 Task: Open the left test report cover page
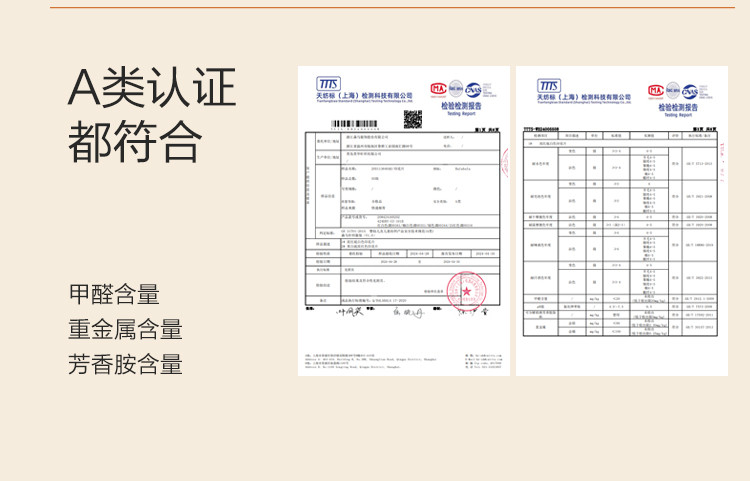(403, 220)
